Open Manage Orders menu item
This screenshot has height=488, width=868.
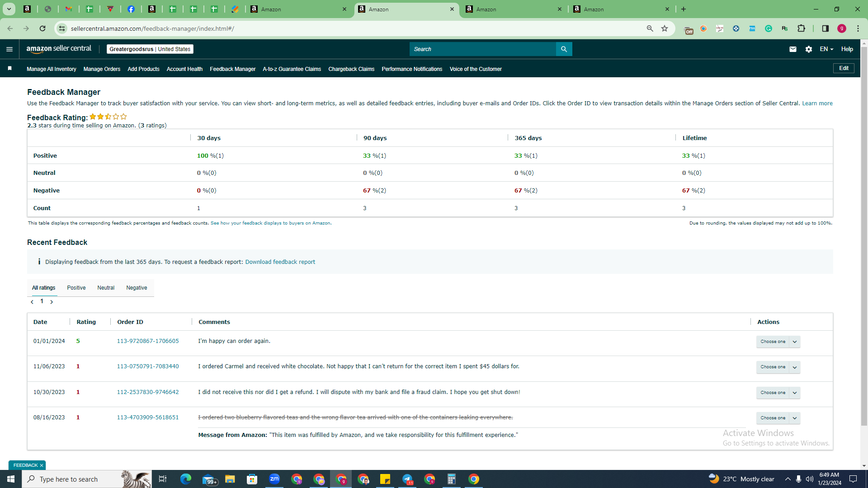pyautogui.click(x=102, y=69)
